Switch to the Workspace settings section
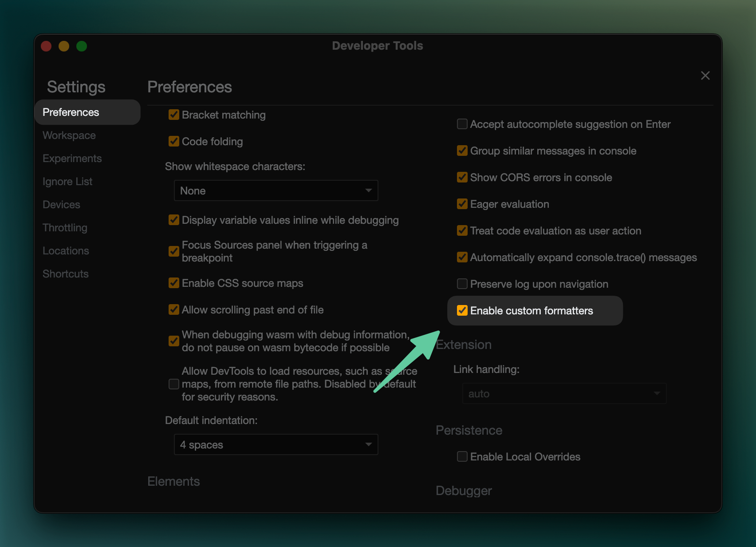Viewport: 756px width, 547px height. [x=69, y=135]
